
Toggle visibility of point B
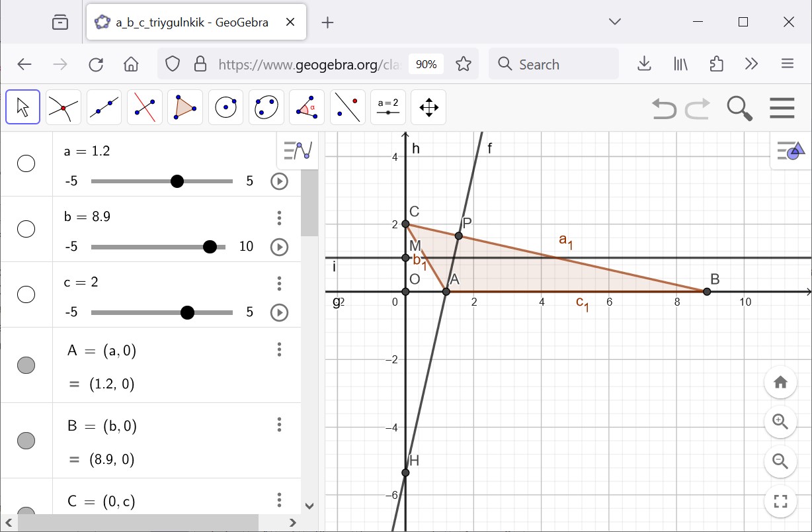click(26, 440)
